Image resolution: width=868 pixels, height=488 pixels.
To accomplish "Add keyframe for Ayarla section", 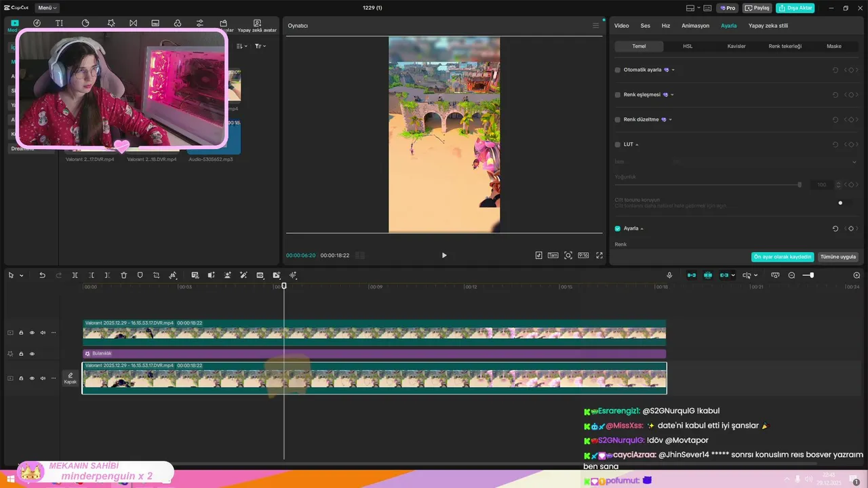I will (x=851, y=229).
